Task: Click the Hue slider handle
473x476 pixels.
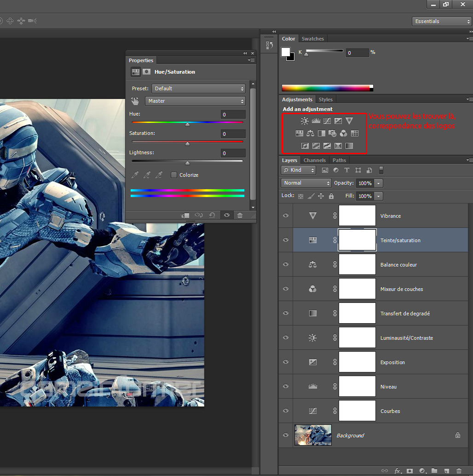Action: 188,124
